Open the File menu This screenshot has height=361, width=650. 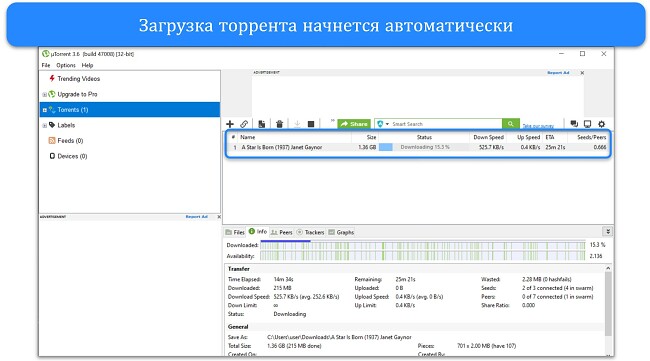(46, 65)
